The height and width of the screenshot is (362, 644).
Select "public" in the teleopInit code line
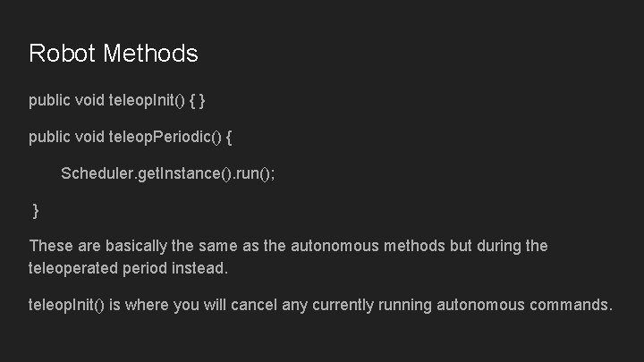click(48, 100)
